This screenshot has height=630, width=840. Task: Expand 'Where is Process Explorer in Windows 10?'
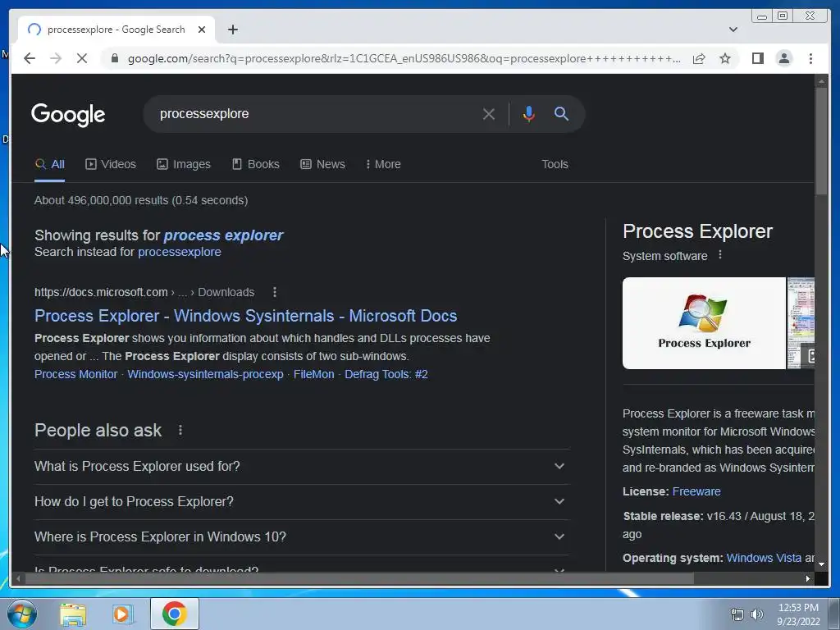[302, 536]
